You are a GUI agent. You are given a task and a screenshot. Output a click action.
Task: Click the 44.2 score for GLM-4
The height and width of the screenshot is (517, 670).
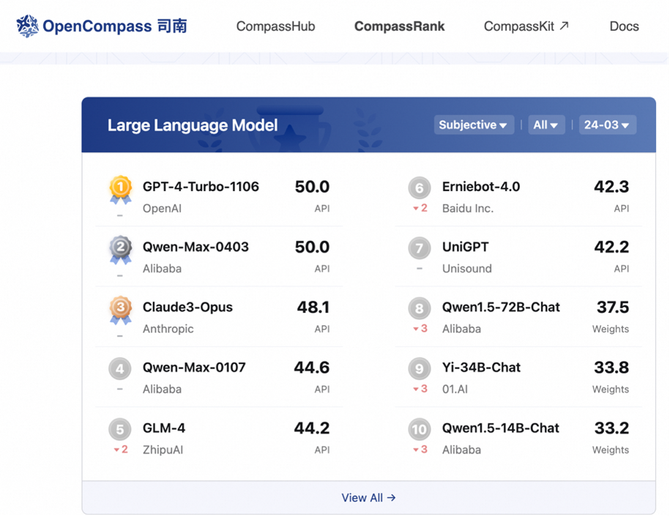tap(311, 428)
